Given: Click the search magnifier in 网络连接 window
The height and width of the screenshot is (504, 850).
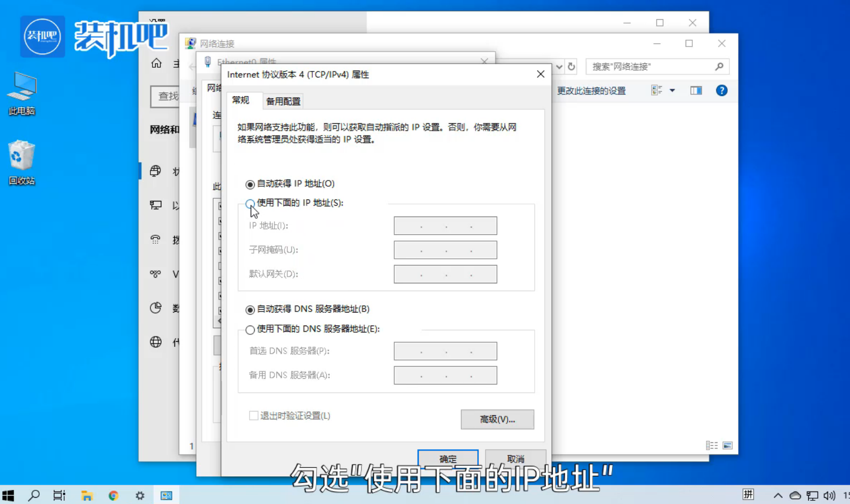Looking at the screenshot, I should (x=719, y=67).
